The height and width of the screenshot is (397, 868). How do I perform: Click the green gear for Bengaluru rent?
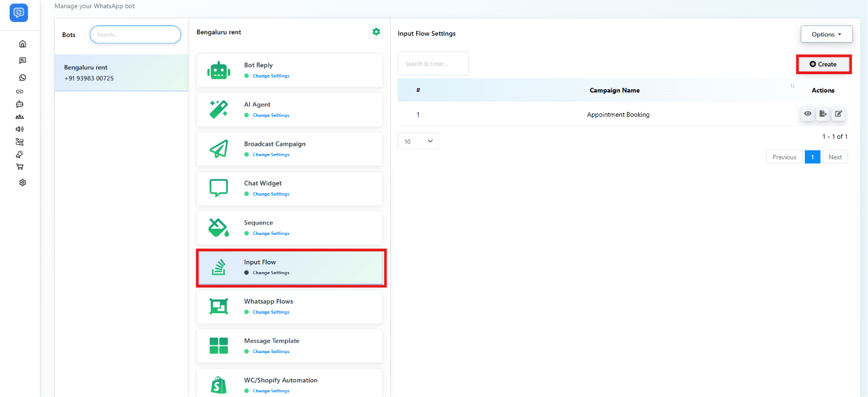click(x=376, y=32)
